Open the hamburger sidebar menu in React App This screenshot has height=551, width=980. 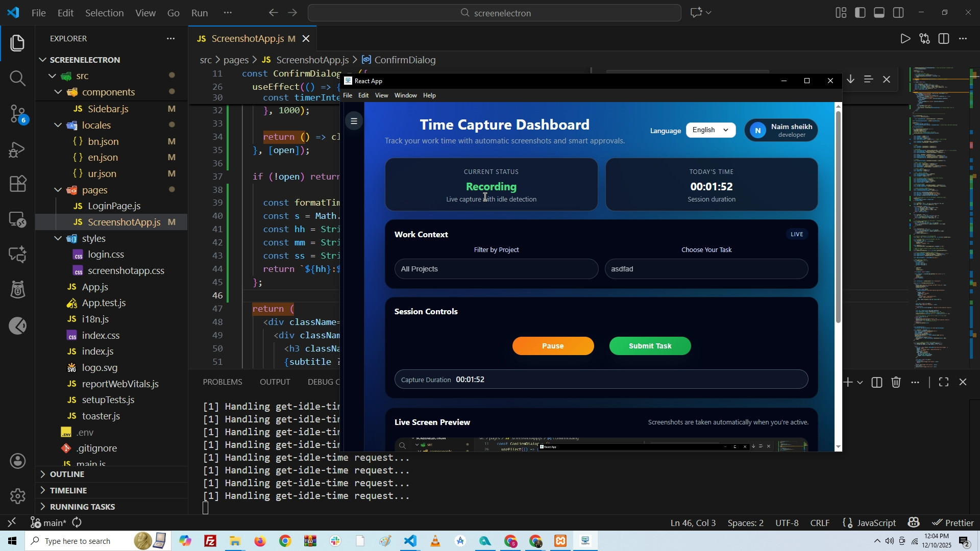[x=354, y=121]
